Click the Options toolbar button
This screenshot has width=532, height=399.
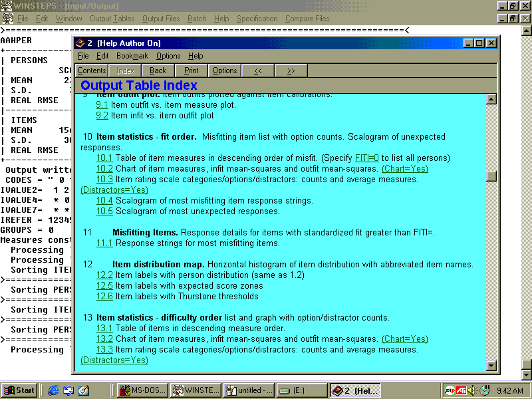pyautogui.click(x=225, y=70)
